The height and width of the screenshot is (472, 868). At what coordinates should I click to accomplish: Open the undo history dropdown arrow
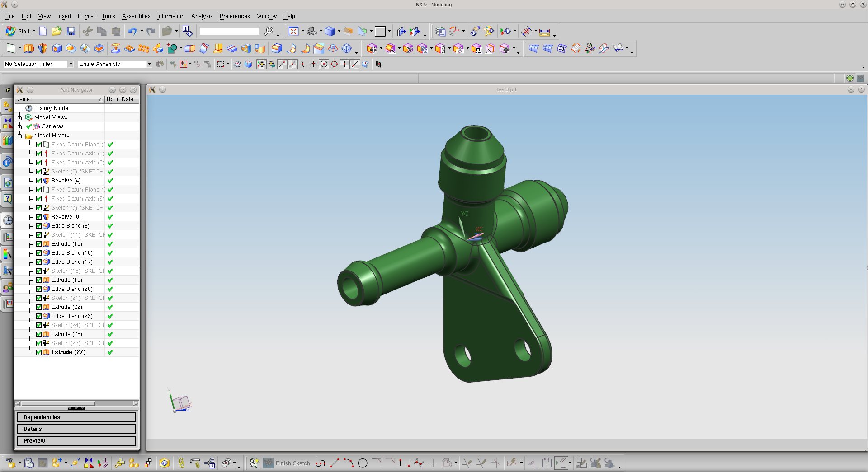point(142,31)
